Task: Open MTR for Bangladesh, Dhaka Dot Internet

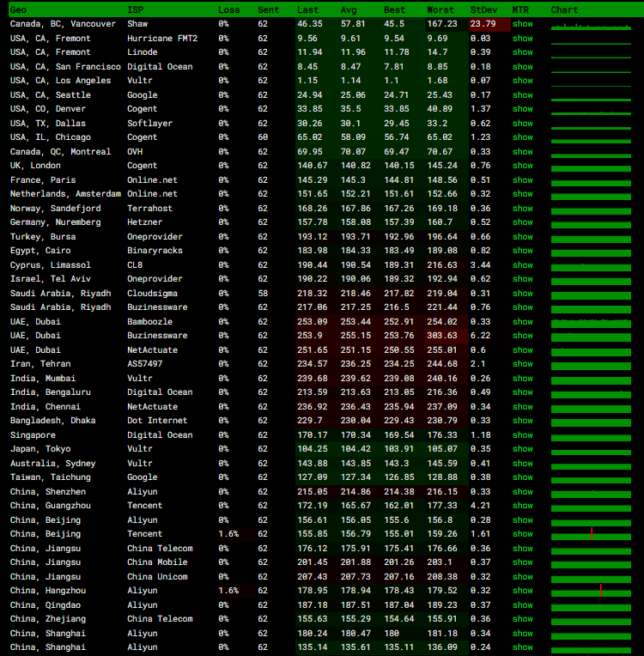Action: (x=523, y=421)
